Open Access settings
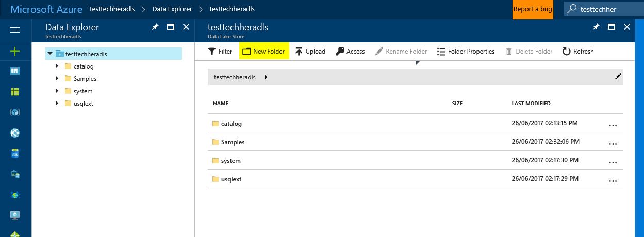Screen dimensions: 644x237 350,52
